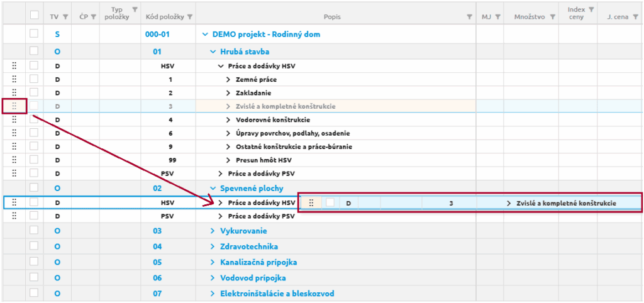Expand the Zdravotechnika section
644x303 pixels.
[212, 246]
